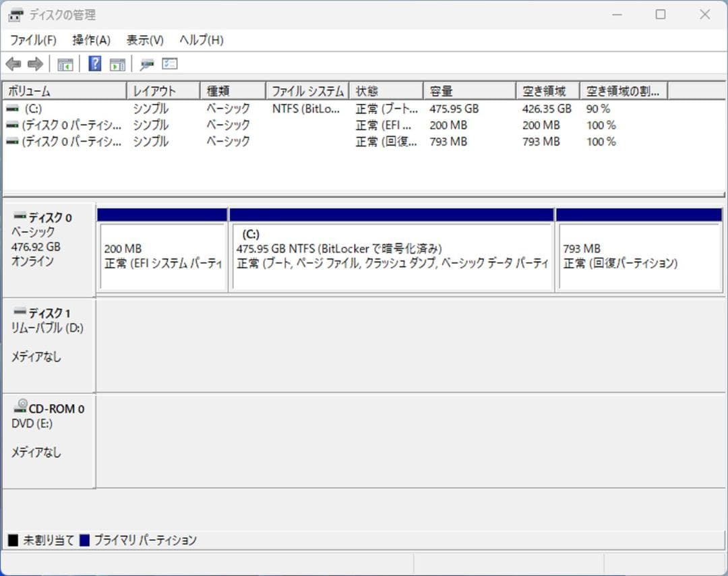Toggle the action pane toolbar icon
This screenshot has height=576, width=728.
[117, 63]
